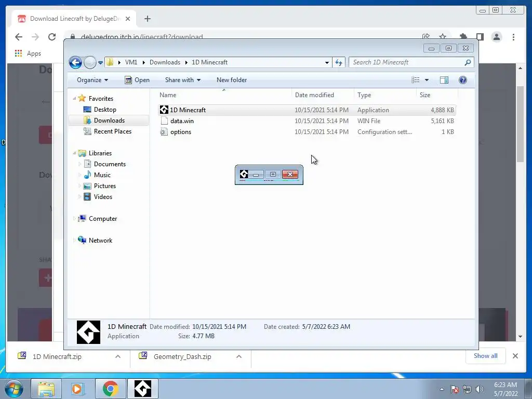
Task: Open the Windows Start menu
Action: (14, 389)
